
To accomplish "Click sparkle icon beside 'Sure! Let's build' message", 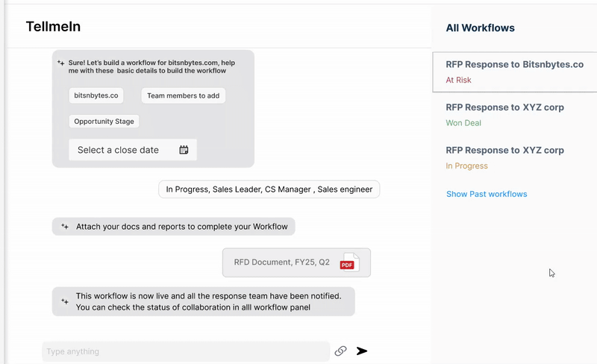I will coord(60,63).
